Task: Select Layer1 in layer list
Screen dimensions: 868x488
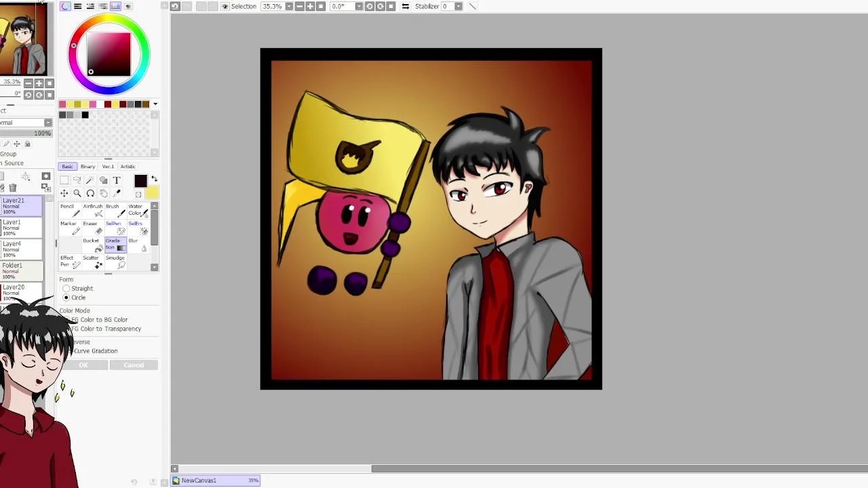Action: pyautogui.click(x=21, y=228)
